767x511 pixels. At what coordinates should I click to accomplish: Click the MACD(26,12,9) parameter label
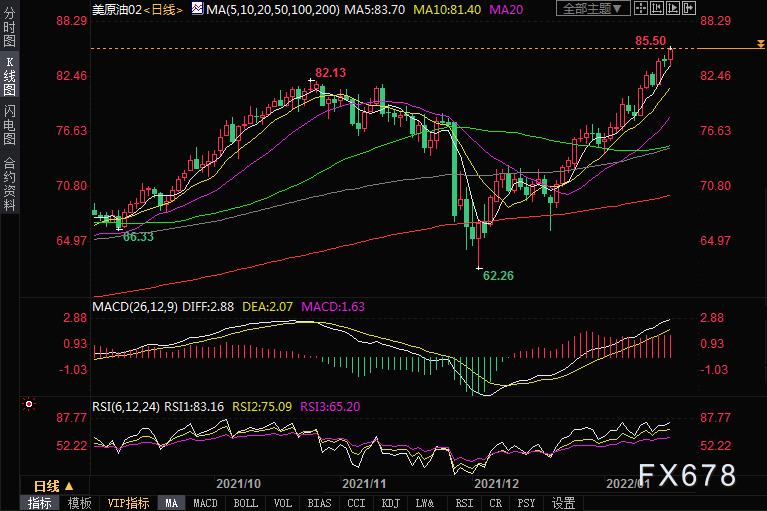135,307
